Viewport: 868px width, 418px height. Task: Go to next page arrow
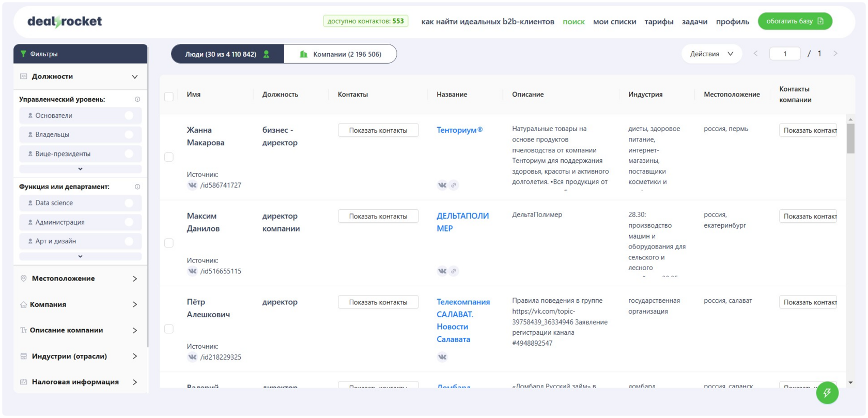(835, 54)
